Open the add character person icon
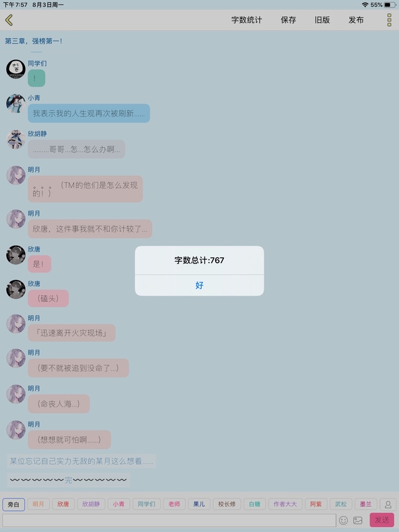Viewport: 399px width, 532px height. click(388, 504)
